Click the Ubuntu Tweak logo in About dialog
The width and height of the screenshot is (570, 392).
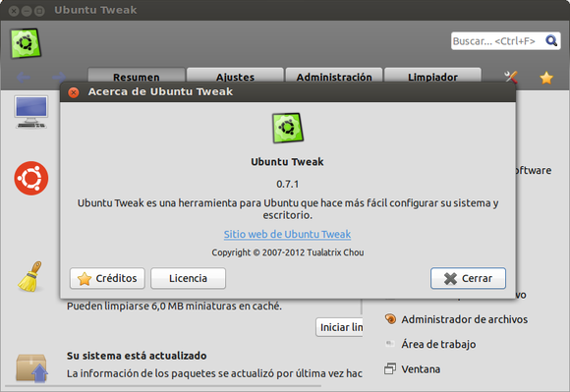[288, 128]
